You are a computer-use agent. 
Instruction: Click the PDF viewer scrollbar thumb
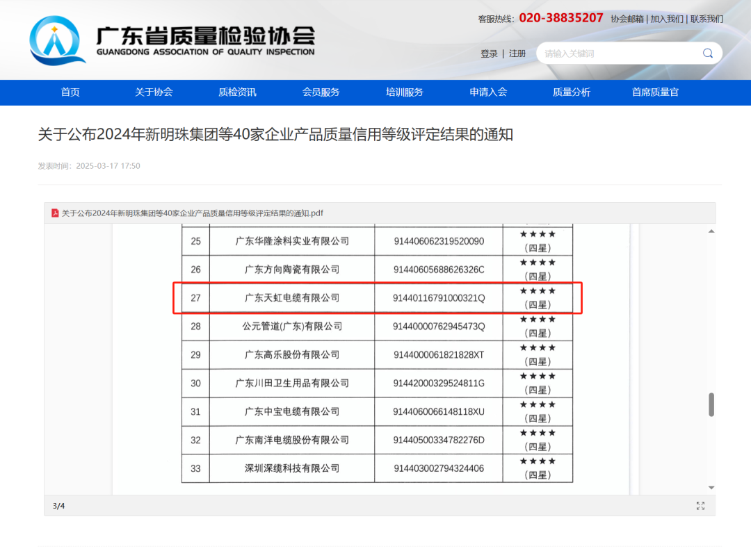(711, 405)
